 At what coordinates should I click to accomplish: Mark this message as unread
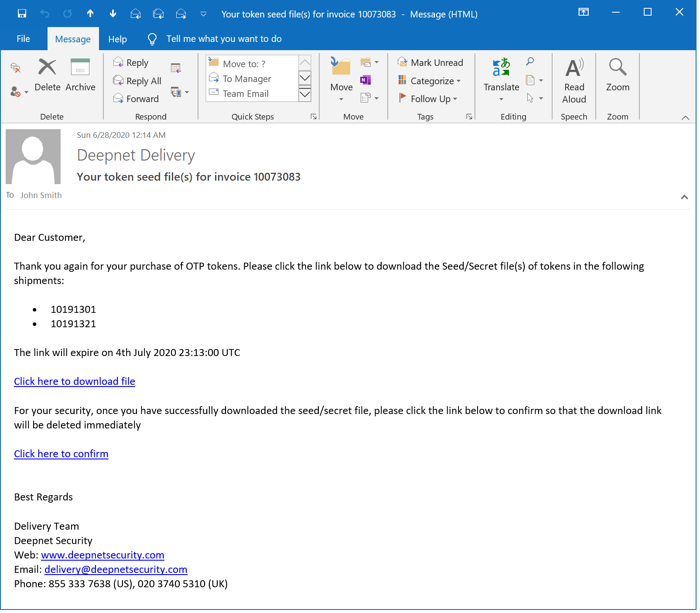pyautogui.click(x=430, y=63)
